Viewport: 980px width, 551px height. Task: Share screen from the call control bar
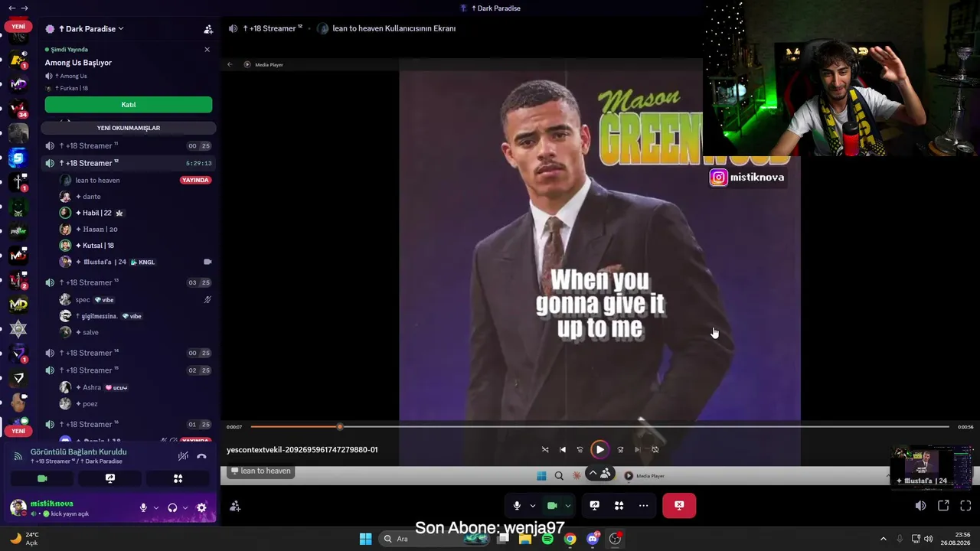(594, 506)
